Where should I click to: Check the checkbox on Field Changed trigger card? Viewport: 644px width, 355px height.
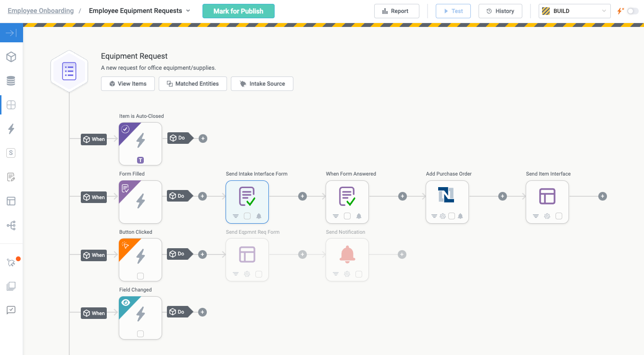140,333
